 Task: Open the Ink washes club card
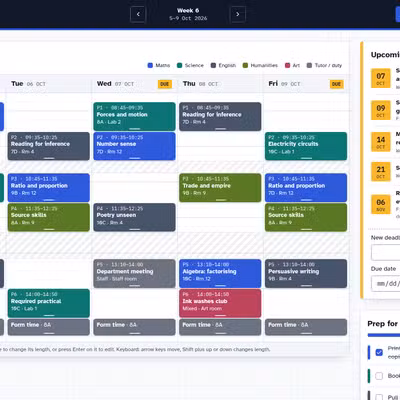220,303
